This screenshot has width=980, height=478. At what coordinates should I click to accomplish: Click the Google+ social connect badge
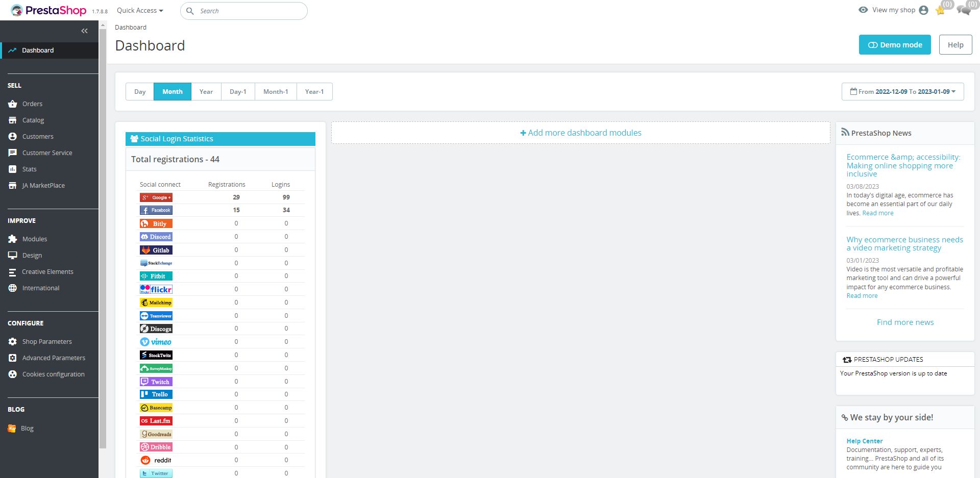(x=156, y=197)
